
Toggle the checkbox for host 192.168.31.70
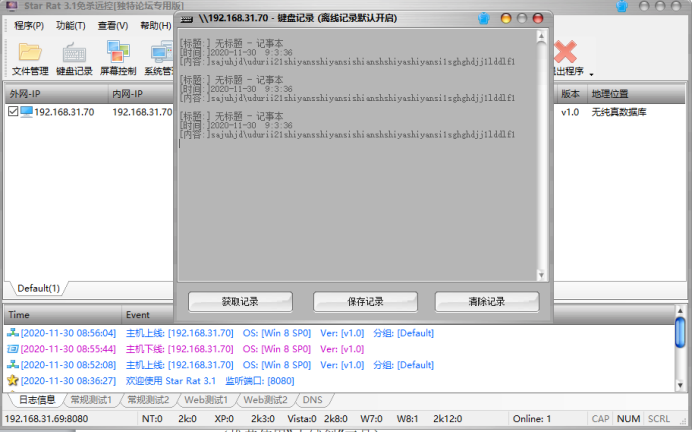tap(13, 111)
